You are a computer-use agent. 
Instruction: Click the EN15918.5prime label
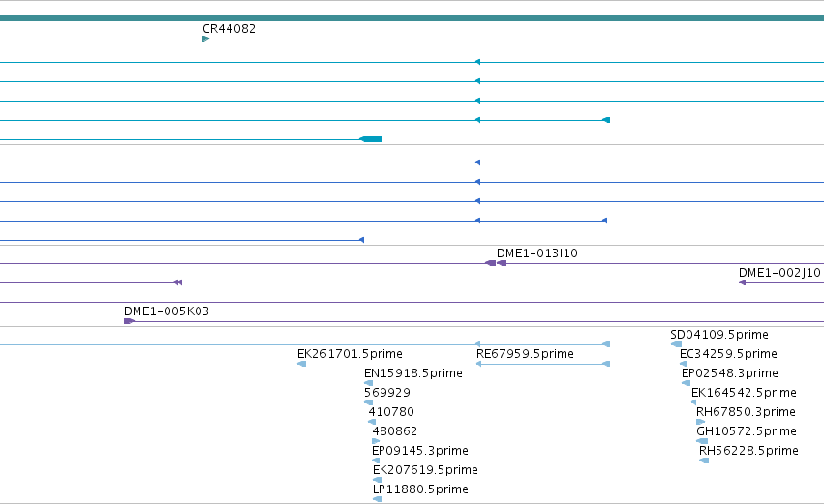tap(413, 373)
